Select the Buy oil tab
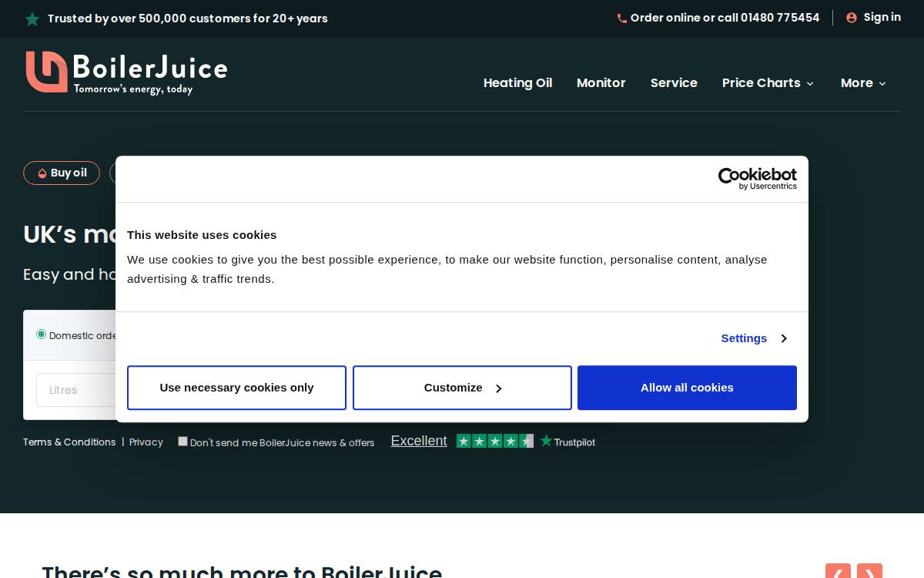The height and width of the screenshot is (578, 924). tap(62, 173)
